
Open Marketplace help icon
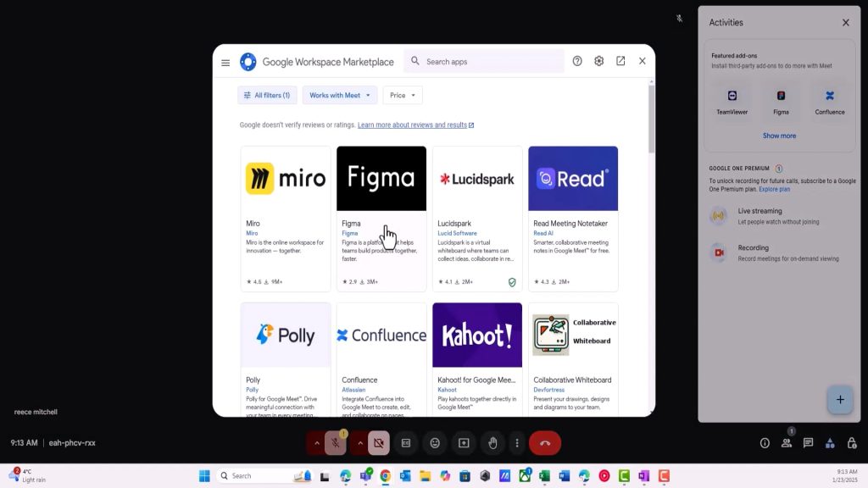point(576,61)
